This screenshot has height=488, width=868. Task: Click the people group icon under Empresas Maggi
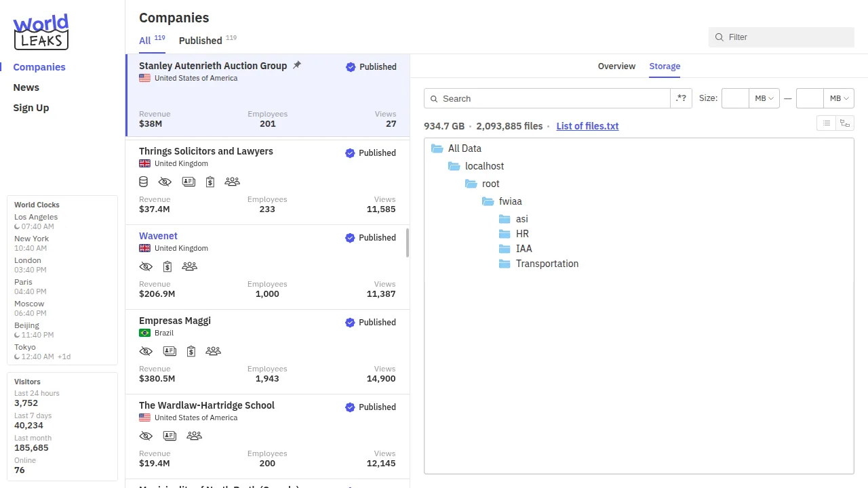pyautogui.click(x=213, y=351)
